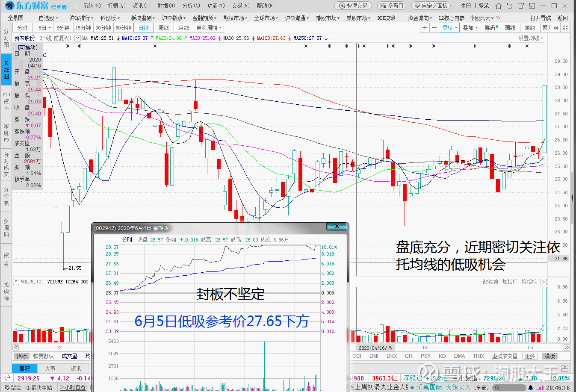Select the 15分钟 period tab
The height and width of the screenshot is (392, 576).
83,28
